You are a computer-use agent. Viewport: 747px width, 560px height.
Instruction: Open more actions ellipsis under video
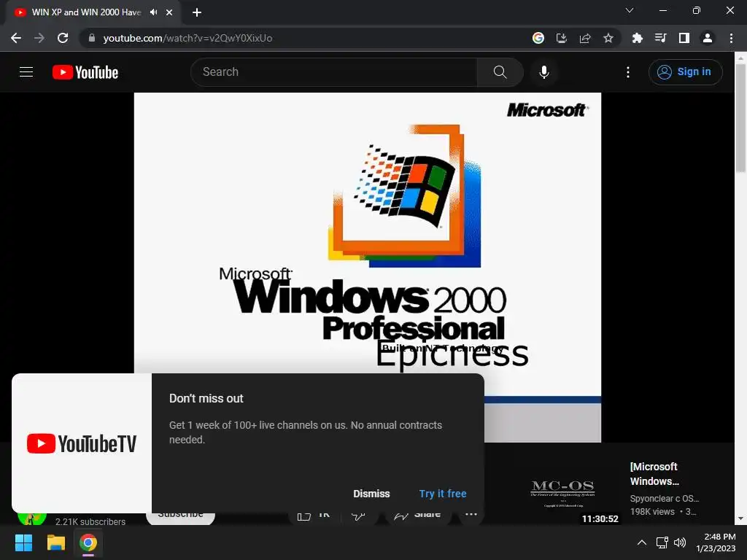tap(471, 516)
